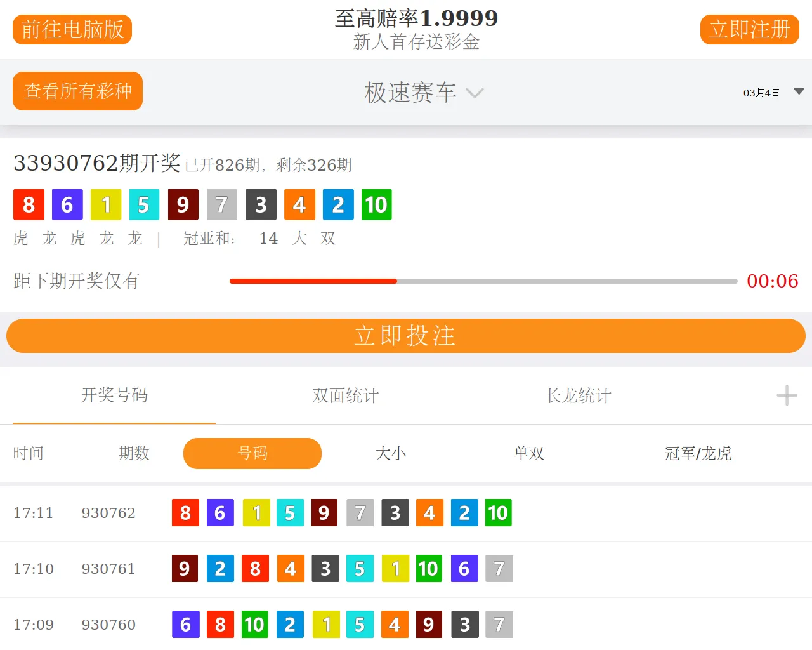Click the 立即注册 button
This screenshot has width=812, height=650.
coord(749,30)
